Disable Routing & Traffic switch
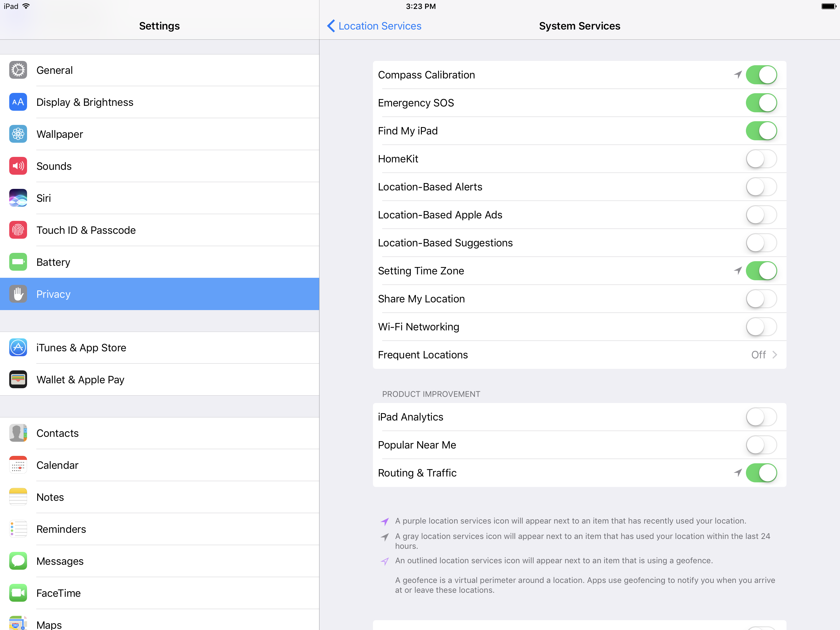This screenshot has width=840, height=630. click(761, 473)
